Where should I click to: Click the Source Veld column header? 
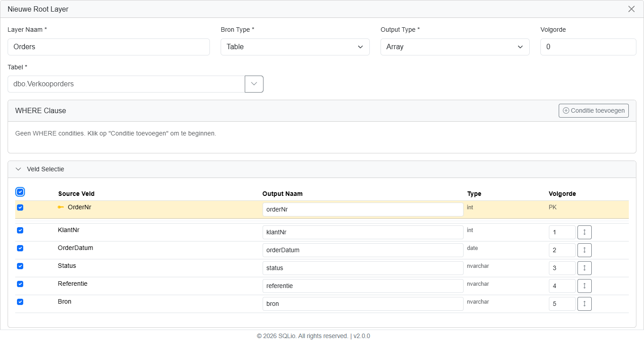click(76, 194)
